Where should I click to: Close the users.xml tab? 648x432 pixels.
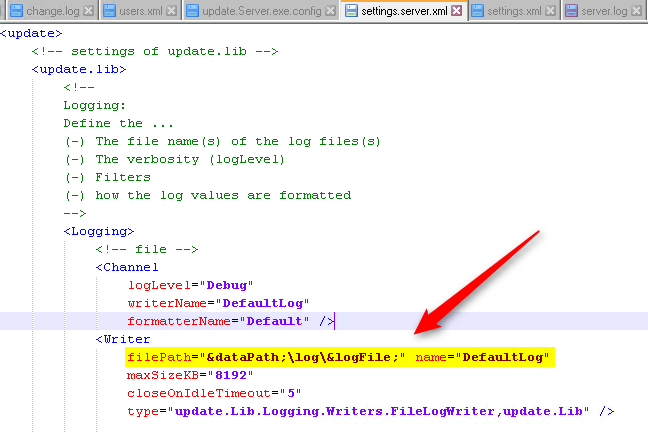point(172,11)
